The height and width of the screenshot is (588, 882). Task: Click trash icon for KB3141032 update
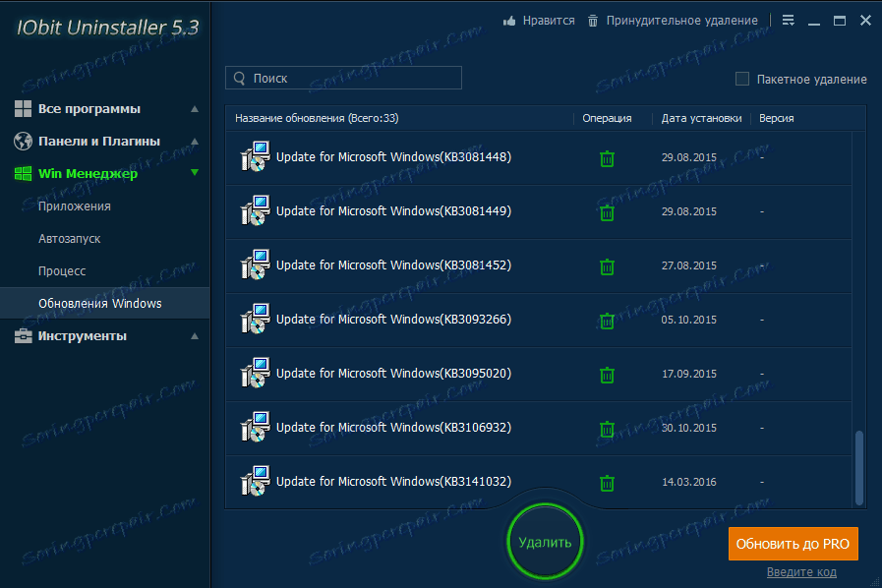[x=607, y=483]
